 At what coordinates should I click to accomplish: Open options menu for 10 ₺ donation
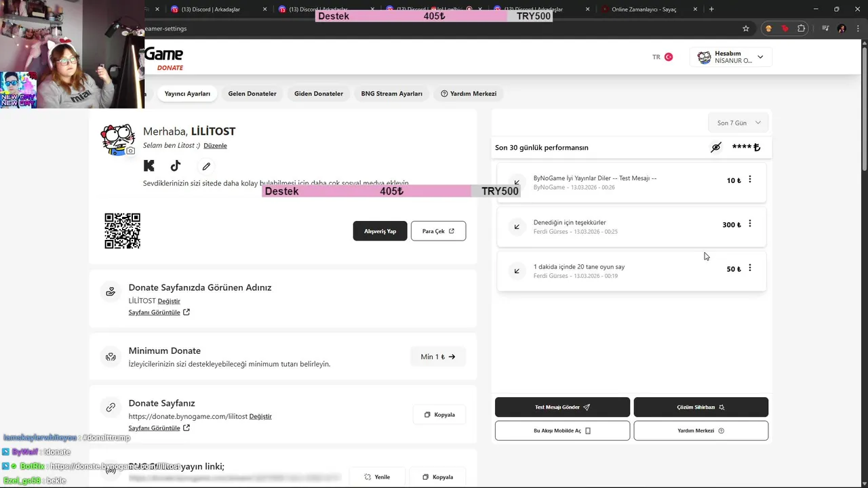[749, 180]
